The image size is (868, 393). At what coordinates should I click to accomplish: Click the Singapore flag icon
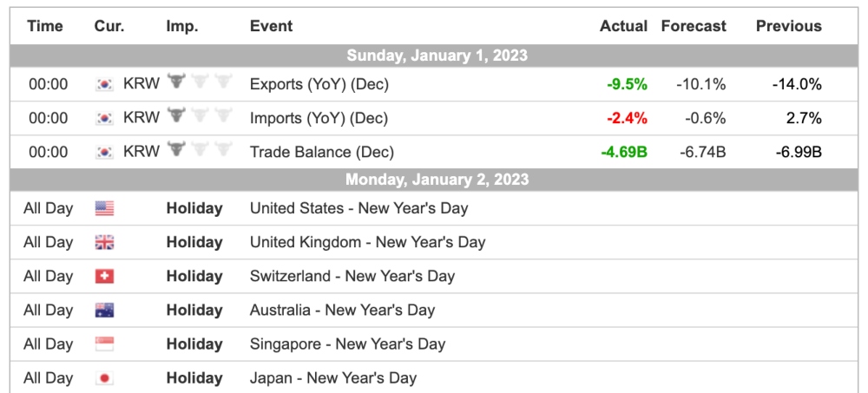tap(104, 344)
